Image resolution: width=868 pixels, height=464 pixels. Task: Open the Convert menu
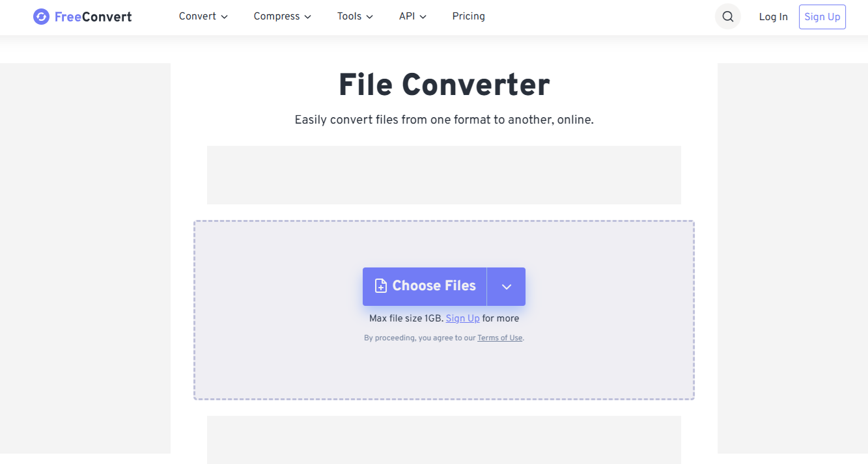pos(197,16)
